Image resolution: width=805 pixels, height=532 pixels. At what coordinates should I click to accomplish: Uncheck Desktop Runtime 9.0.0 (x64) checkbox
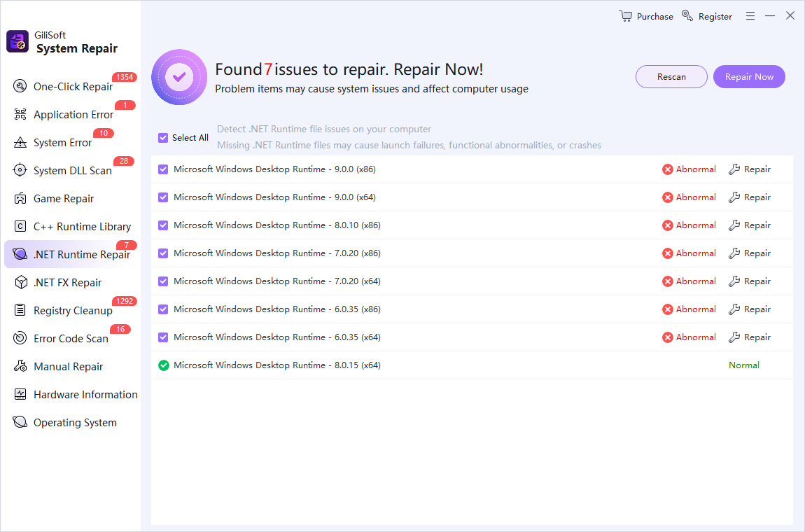point(163,197)
